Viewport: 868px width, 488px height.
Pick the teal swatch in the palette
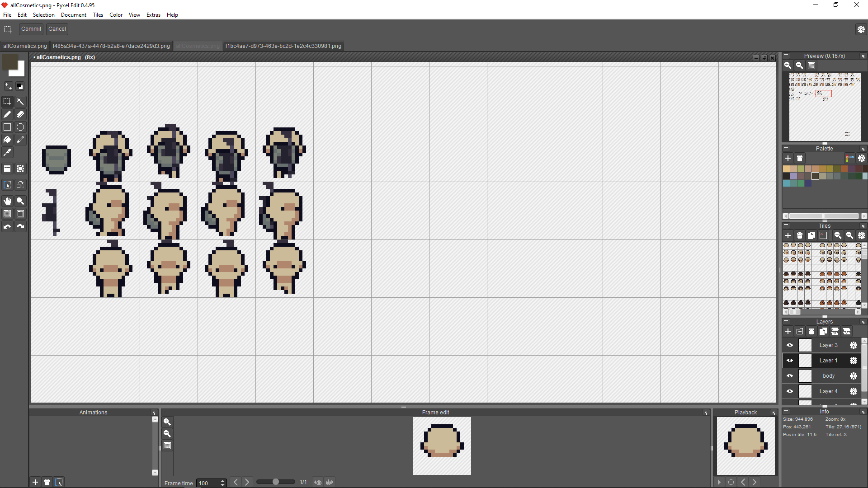[x=794, y=183]
